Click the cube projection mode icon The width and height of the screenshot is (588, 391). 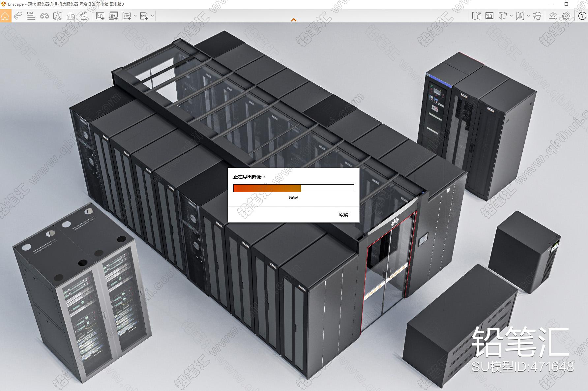click(502, 16)
